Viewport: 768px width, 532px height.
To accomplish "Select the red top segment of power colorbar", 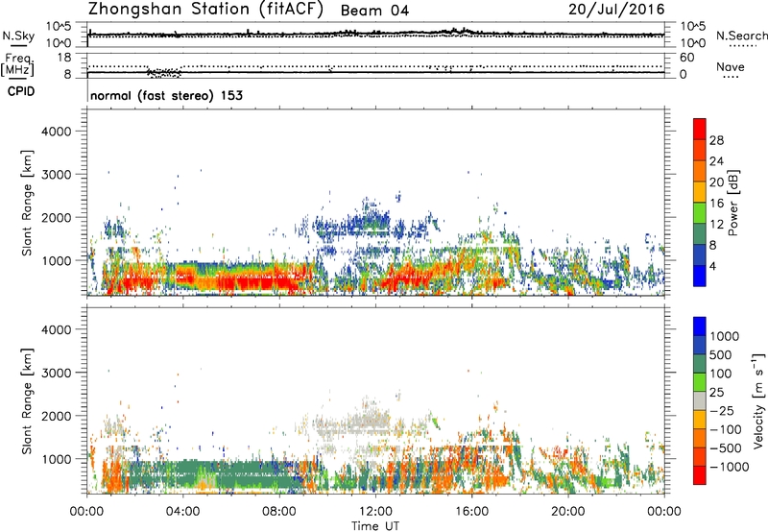I will click(x=700, y=129).
